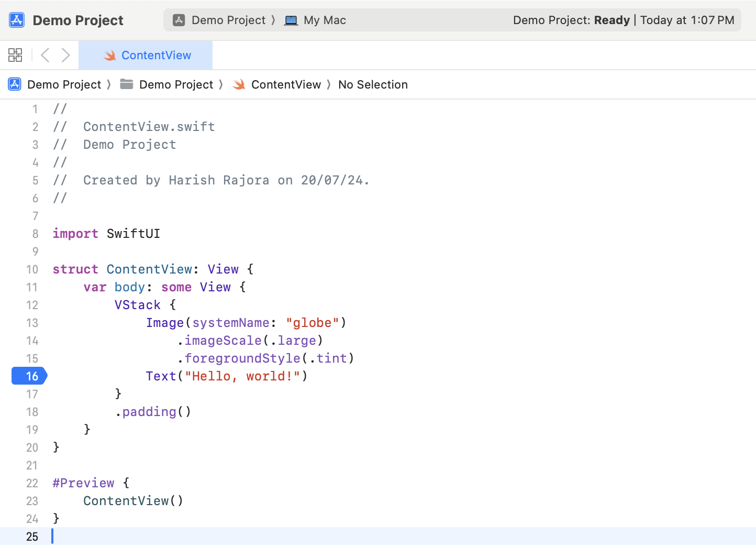
Task: Click the folder icon for Demo Project group
Action: pyautogui.click(x=126, y=84)
